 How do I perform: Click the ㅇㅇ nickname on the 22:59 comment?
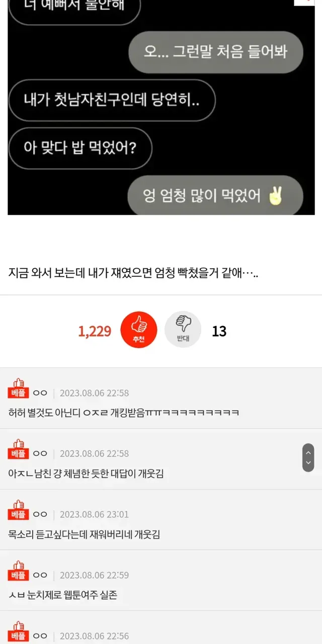point(40,575)
